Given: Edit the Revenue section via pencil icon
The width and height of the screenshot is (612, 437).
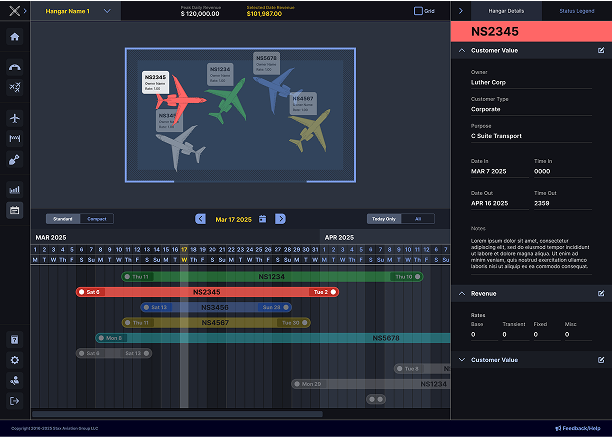Looking at the screenshot, I should [x=600, y=294].
